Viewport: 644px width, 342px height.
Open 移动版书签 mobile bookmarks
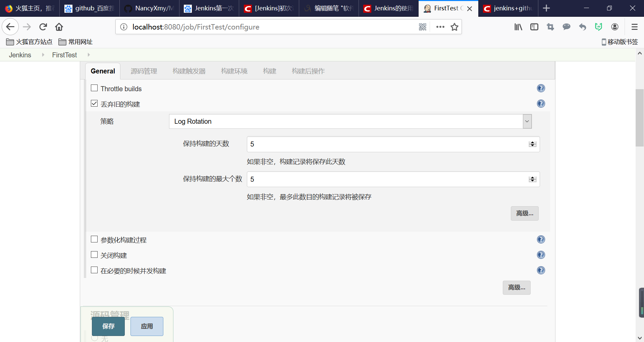coord(620,42)
